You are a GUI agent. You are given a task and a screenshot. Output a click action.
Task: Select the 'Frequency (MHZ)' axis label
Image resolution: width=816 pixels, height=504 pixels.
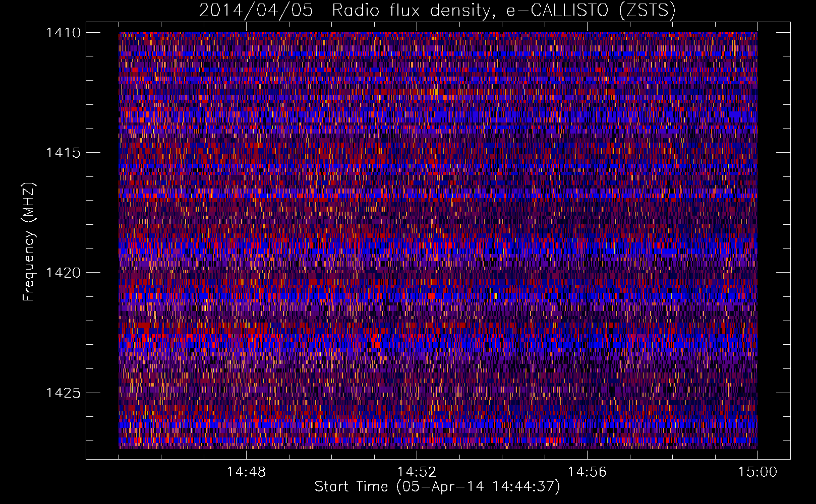pos(29,241)
